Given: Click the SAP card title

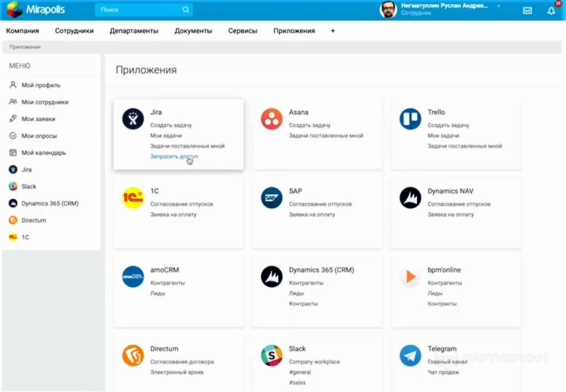Looking at the screenshot, I should [295, 191].
